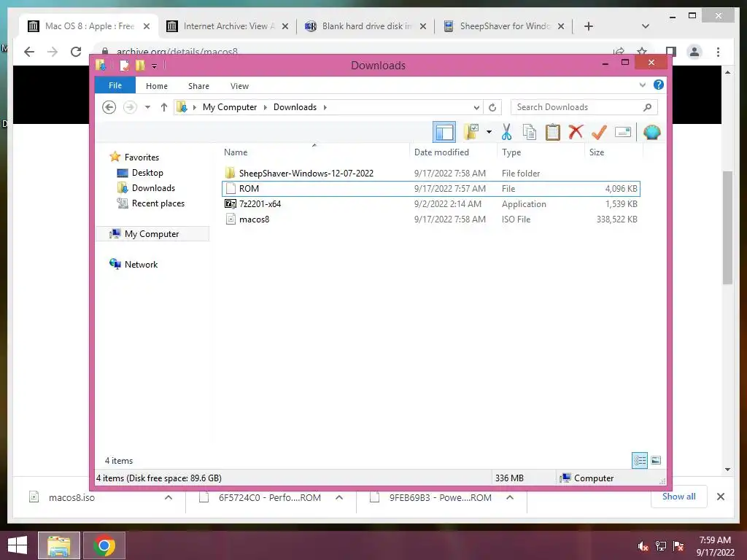The height and width of the screenshot is (560, 747).
Task: Expand the ribbon with the chevron
Action: pos(642,85)
